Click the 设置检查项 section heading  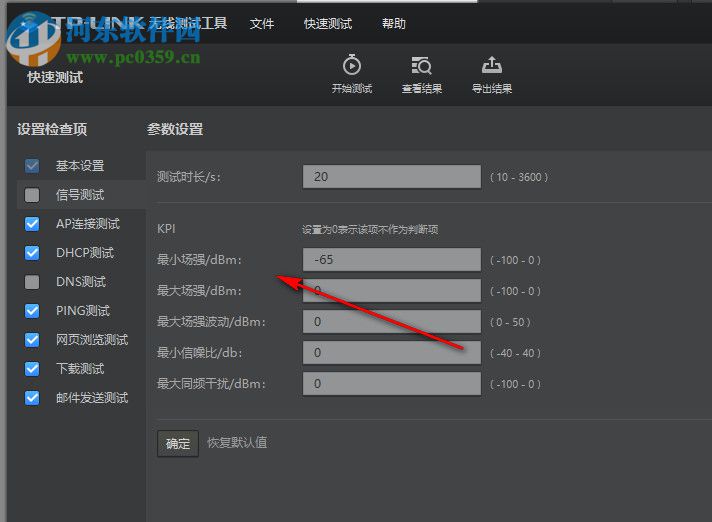point(52,129)
